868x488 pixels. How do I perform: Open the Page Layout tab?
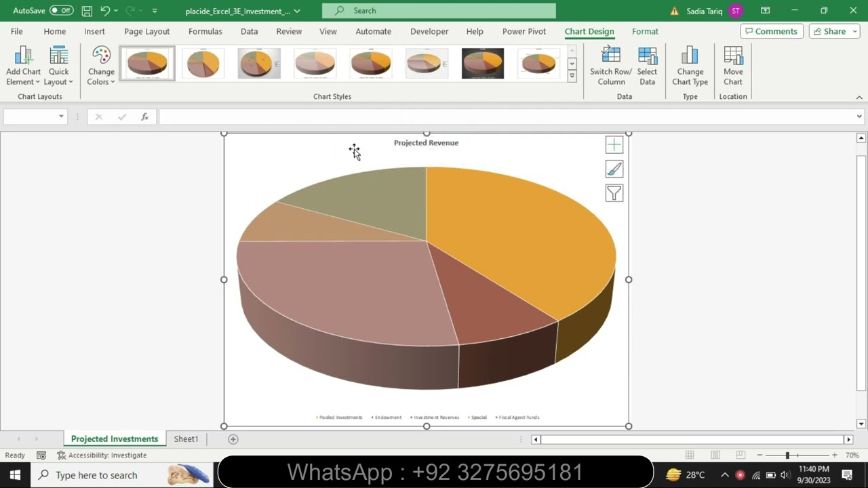point(146,31)
